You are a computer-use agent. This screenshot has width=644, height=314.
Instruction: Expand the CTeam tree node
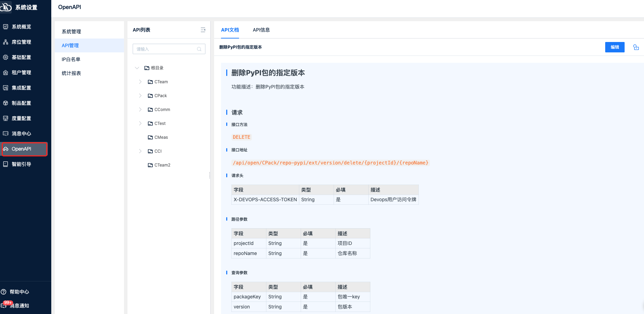[x=140, y=82]
